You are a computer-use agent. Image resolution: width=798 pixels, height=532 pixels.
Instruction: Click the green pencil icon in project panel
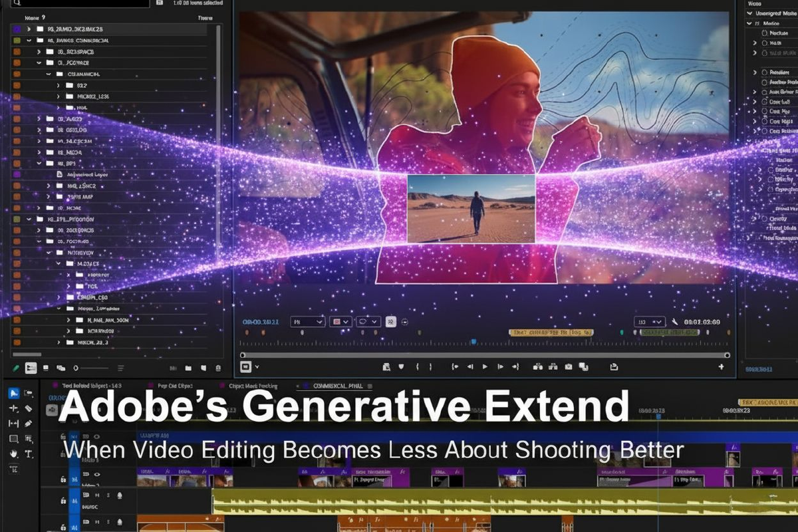pos(16,368)
